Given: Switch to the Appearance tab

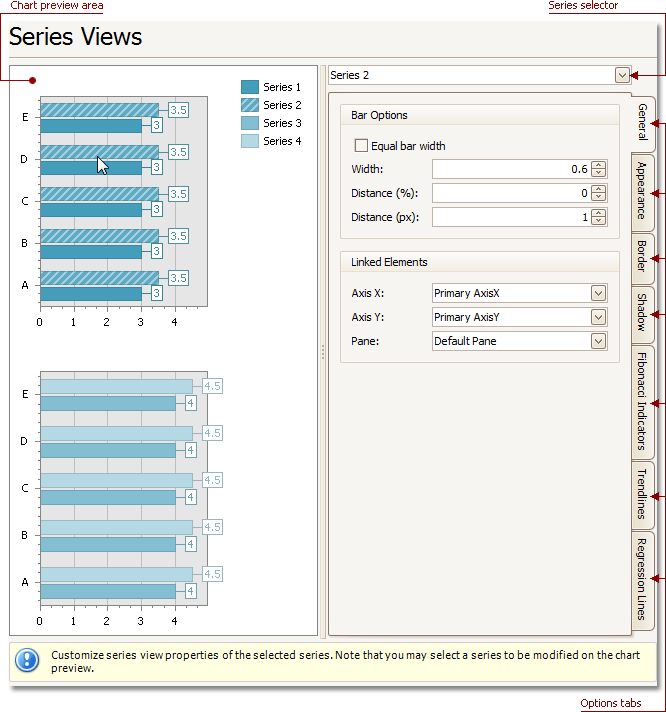Looking at the screenshot, I should pyautogui.click(x=642, y=193).
